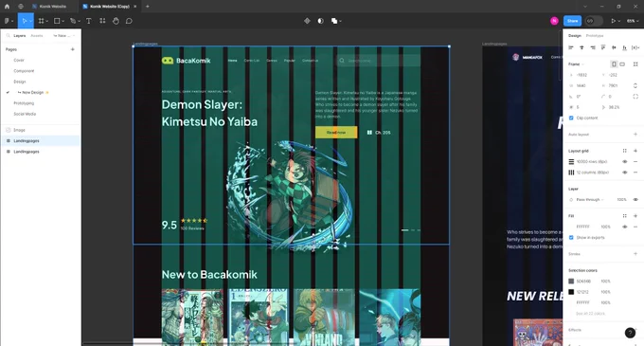Hide the 12 columns layout grid
The image size is (644, 346).
point(625,173)
